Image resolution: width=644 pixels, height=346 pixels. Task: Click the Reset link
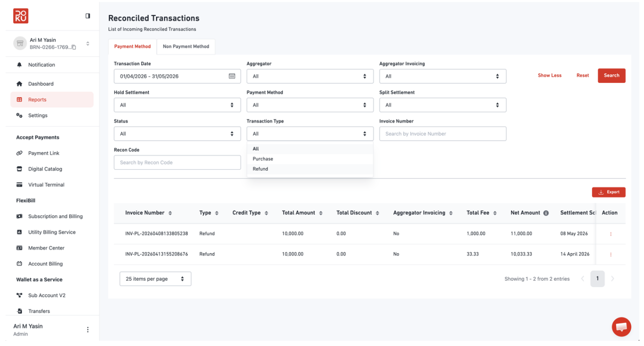(x=583, y=75)
